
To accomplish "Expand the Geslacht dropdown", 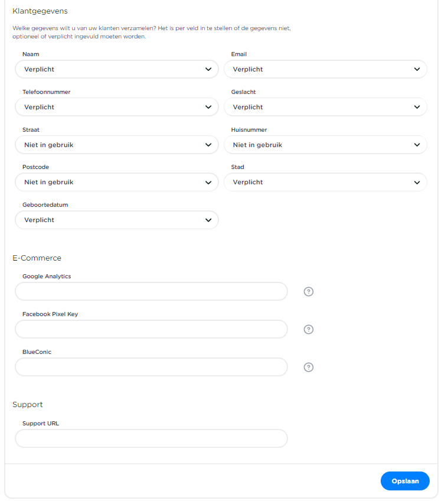I will pyautogui.click(x=325, y=107).
